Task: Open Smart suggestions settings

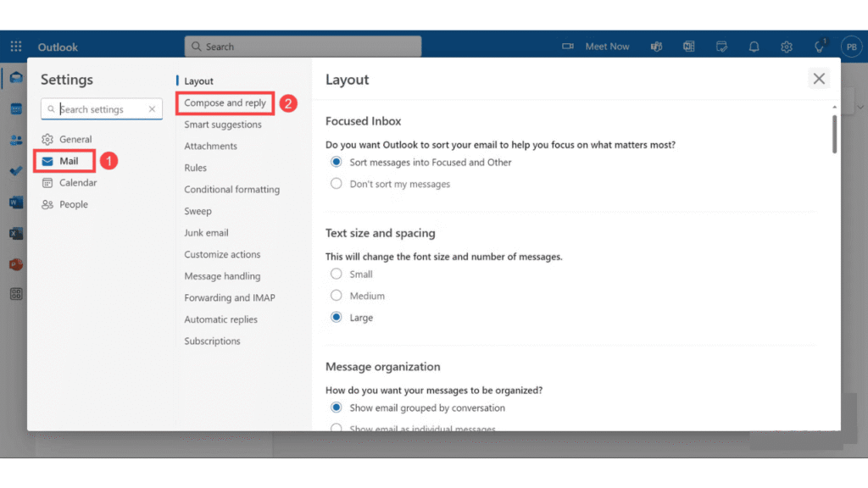Action: [x=223, y=125]
